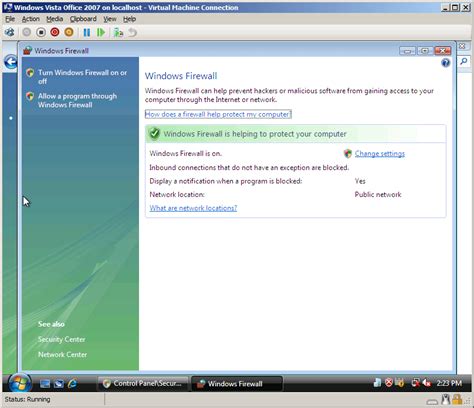Screen dimensions: 474x408
Task: Click mouse status icon in VM status bar
Action: click(x=445, y=399)
